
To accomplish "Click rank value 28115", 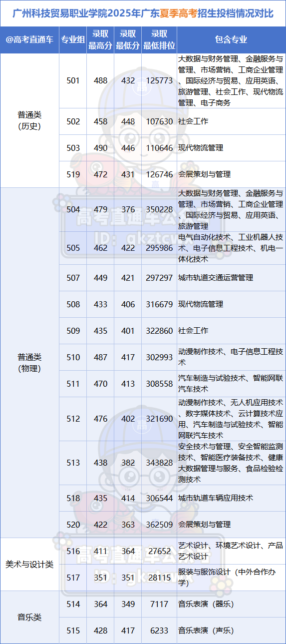I will click(x=159, y=578).
